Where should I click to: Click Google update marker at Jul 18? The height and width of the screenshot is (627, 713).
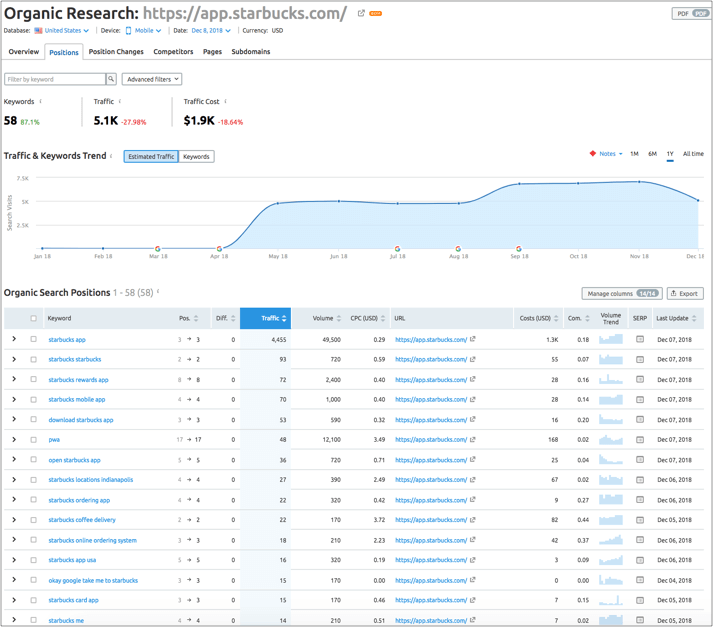click(397, 249)
